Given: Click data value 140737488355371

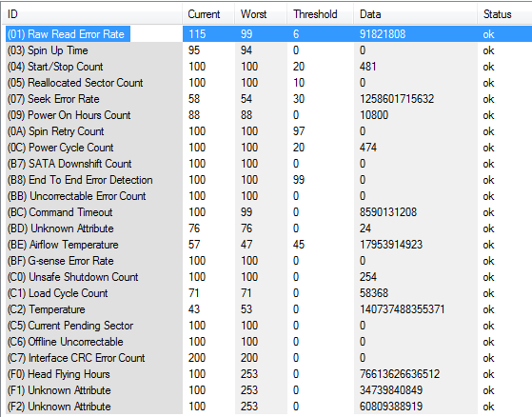Looking at the screenshot, I should pyautogui.click(x=402, y=309).
